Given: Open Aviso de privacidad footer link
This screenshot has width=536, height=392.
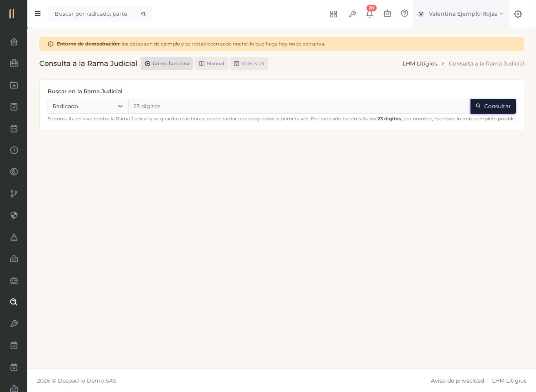Looking at the screenshot, I should click(458, 381).
